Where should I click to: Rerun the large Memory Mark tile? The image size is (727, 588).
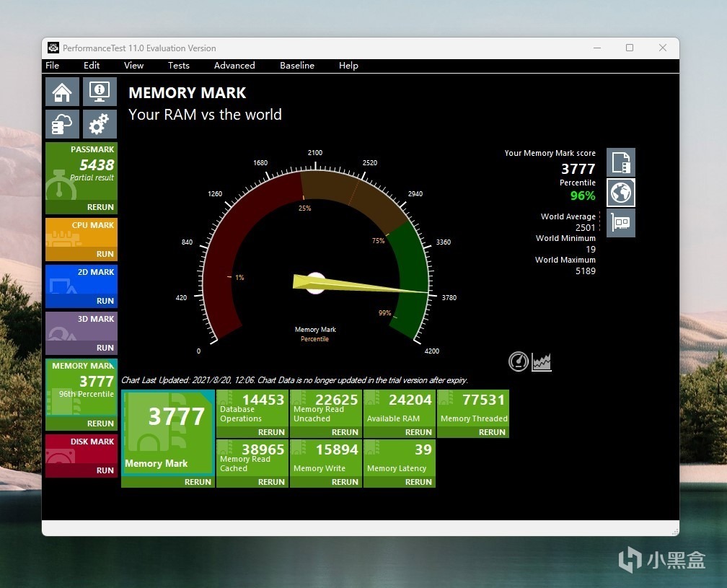coord(198,482)
